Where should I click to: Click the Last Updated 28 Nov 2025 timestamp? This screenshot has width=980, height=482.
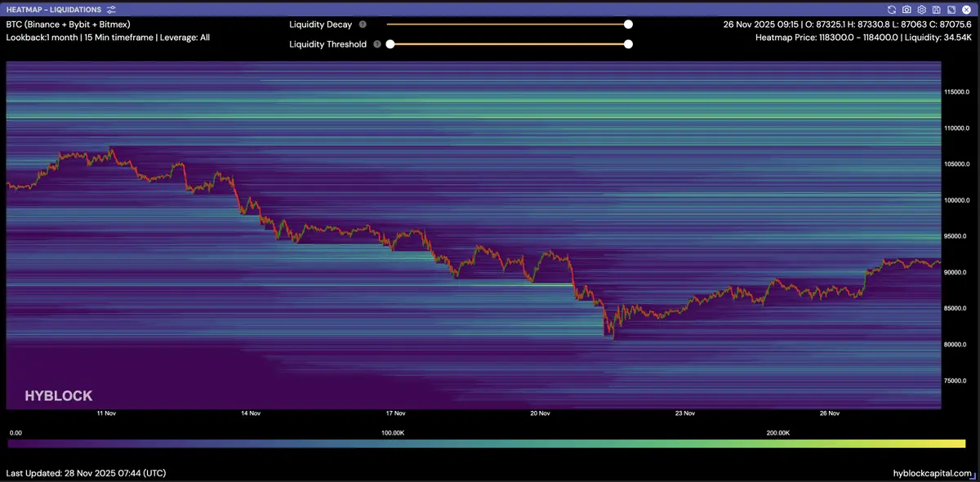point(86,473)
